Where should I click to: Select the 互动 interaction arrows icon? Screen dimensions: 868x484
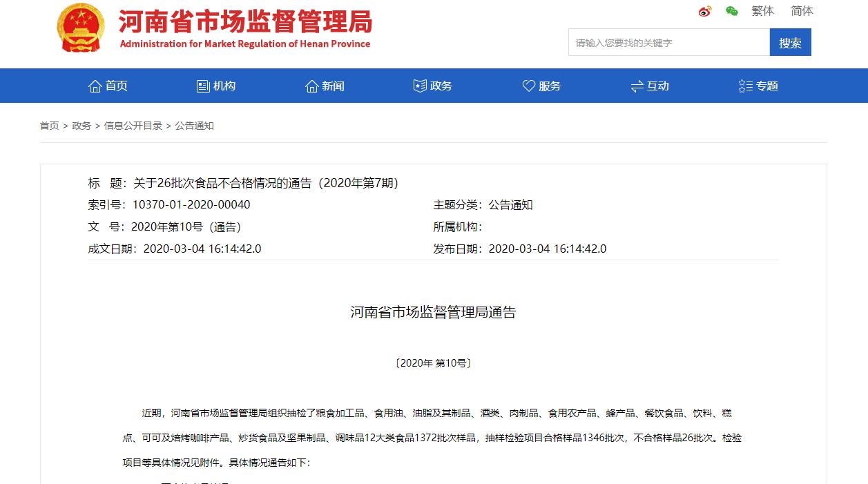click(637, 85)
